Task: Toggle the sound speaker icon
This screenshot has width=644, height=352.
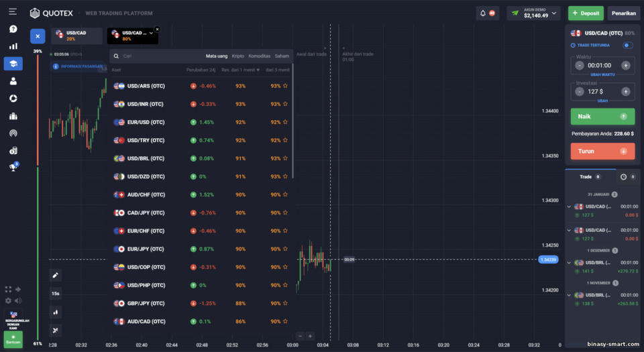Action: 18,301
